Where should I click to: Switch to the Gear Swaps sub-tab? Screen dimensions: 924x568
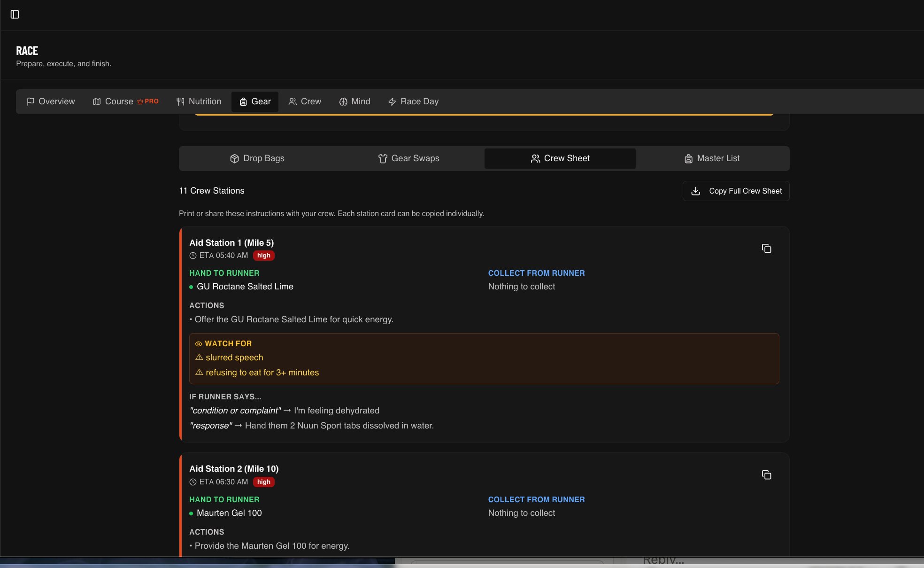pyautogui.click(x=408, y=158)
